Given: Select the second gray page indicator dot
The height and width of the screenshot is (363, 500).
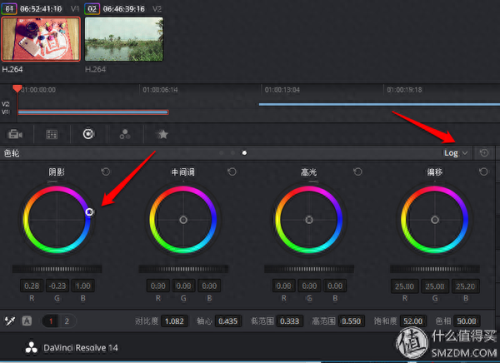Looking at the screenshot, I should pos(233,153).
